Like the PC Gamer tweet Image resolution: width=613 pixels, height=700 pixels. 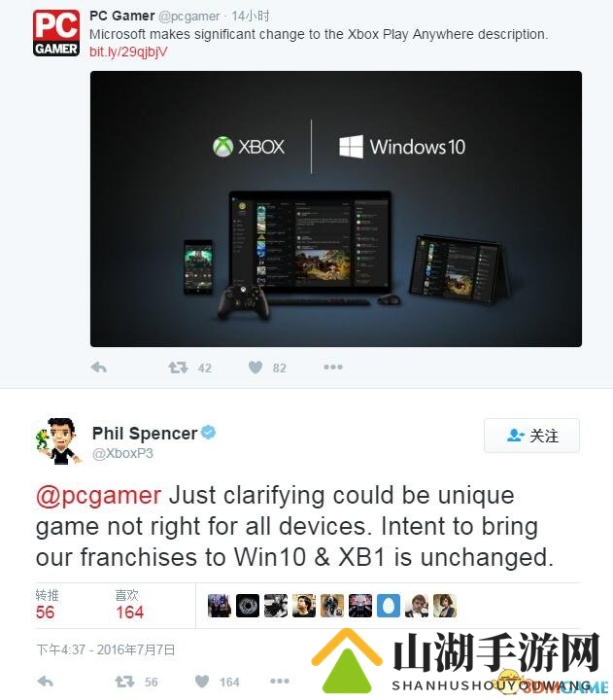(255, 367)
